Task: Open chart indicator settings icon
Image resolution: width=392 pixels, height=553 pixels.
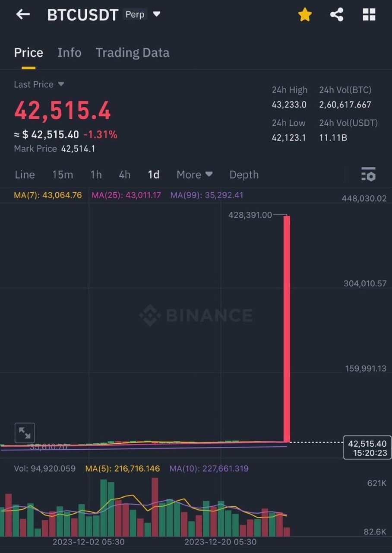Action: click(368, 174)
